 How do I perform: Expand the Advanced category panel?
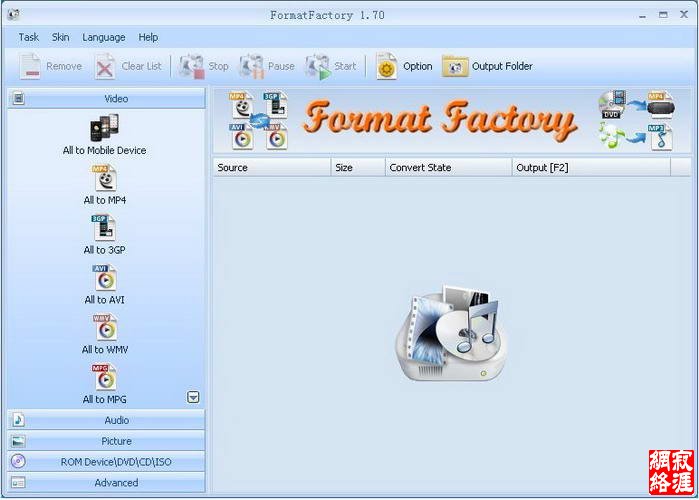(x=107, y=483)
